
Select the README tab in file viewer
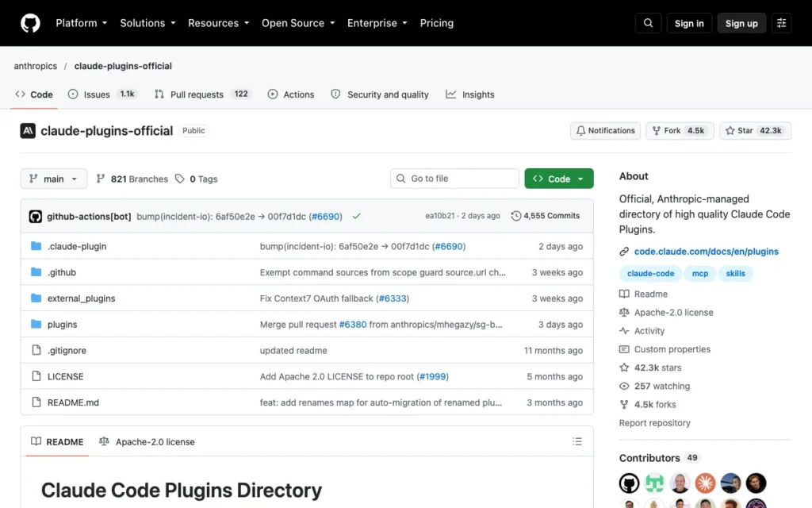(x=57, y=441)
